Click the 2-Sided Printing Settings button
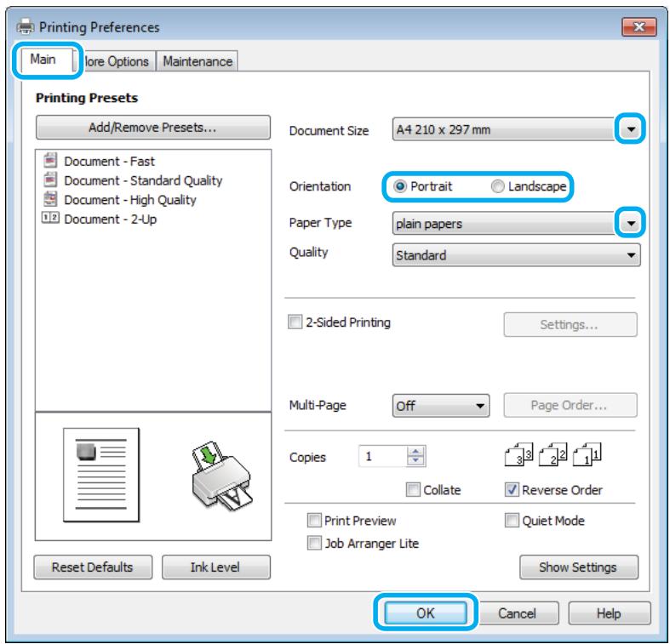Viewport: 670px width, 644px height. [570, 325]
